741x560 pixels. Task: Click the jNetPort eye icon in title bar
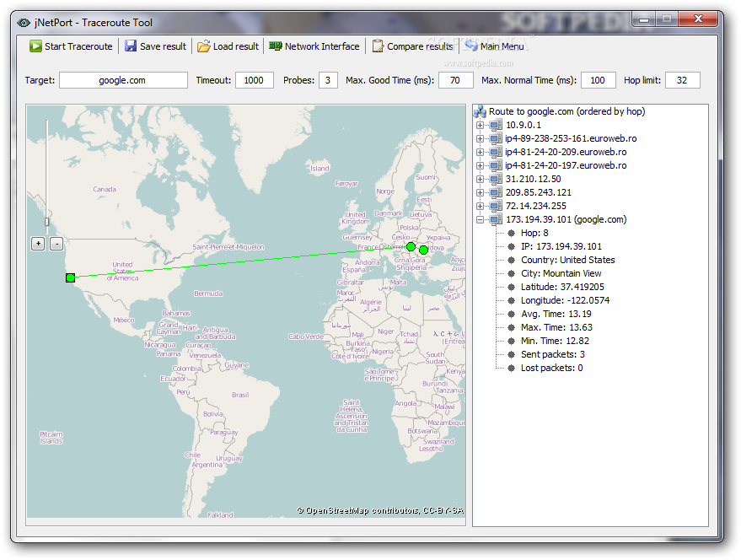click(x=23, y=22)
